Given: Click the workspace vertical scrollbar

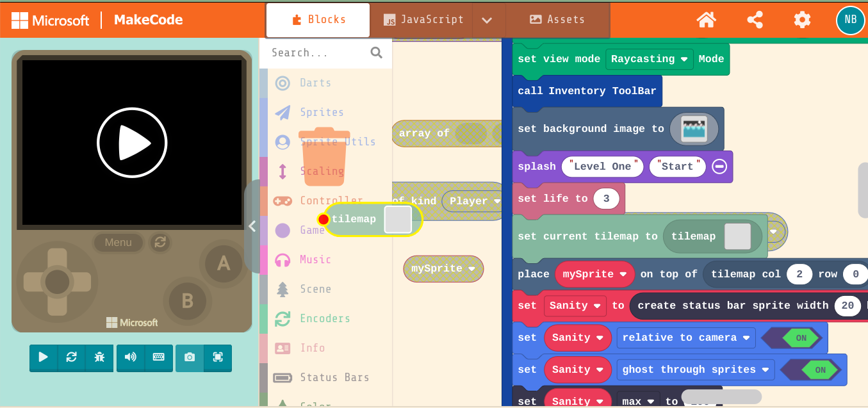Looking at the screenshot, I should (863, 190).
